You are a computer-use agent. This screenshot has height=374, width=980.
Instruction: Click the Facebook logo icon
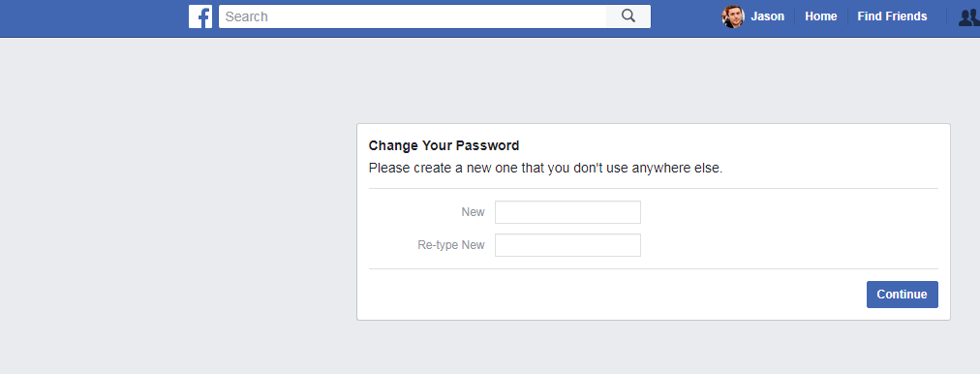[x=200, y=16]
